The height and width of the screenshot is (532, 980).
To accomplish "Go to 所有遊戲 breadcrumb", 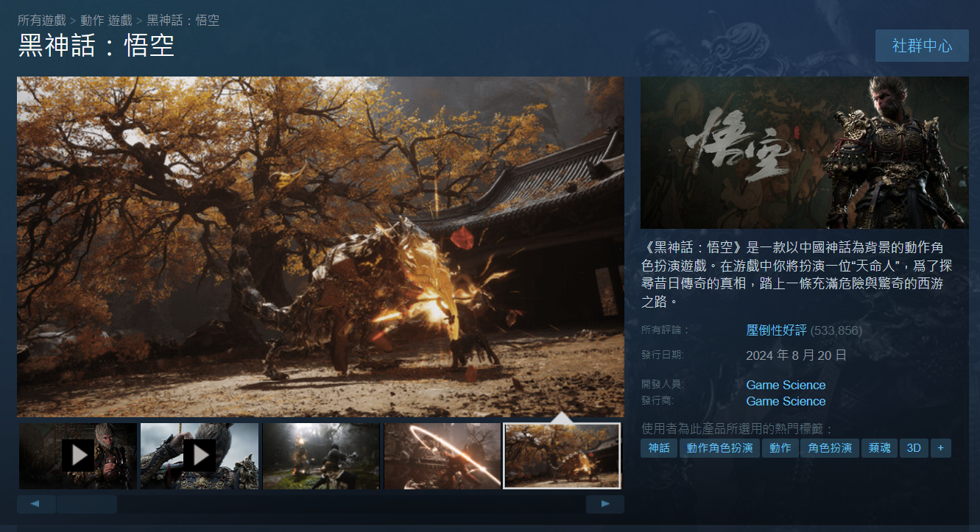I will click(41, 20).
